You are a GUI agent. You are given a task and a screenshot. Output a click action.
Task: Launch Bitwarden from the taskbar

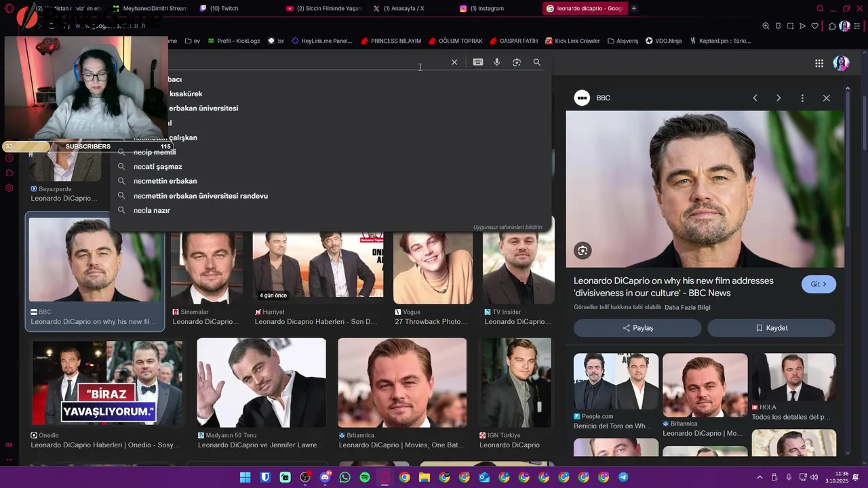pyautogui.click(x=265, y=477)
